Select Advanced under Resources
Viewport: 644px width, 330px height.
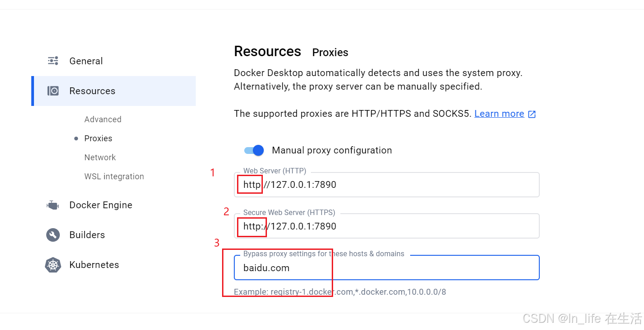pyautogui.click(x=103, y=120)
